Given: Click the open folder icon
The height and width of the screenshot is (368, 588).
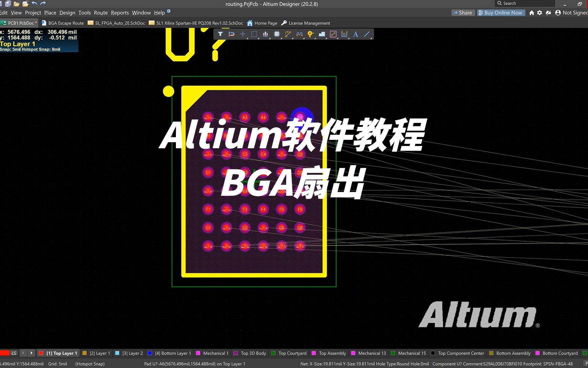Looking at the screenshot, I should tap(16, 4).
